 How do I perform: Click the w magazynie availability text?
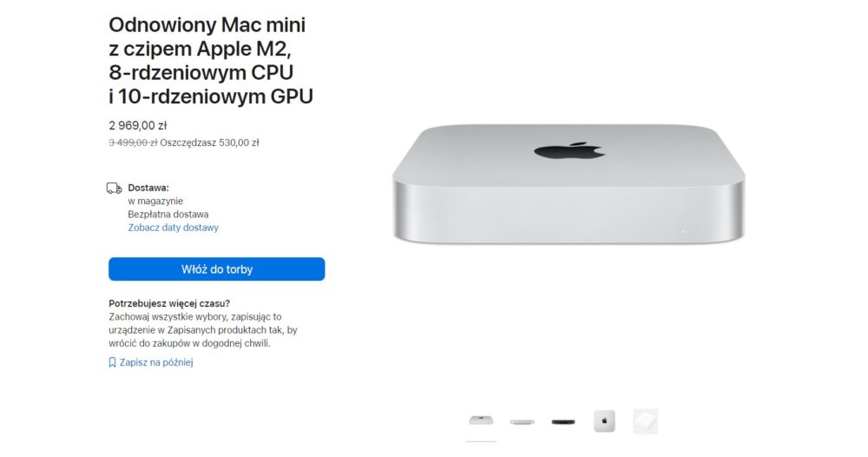click(x=155, y=201)
